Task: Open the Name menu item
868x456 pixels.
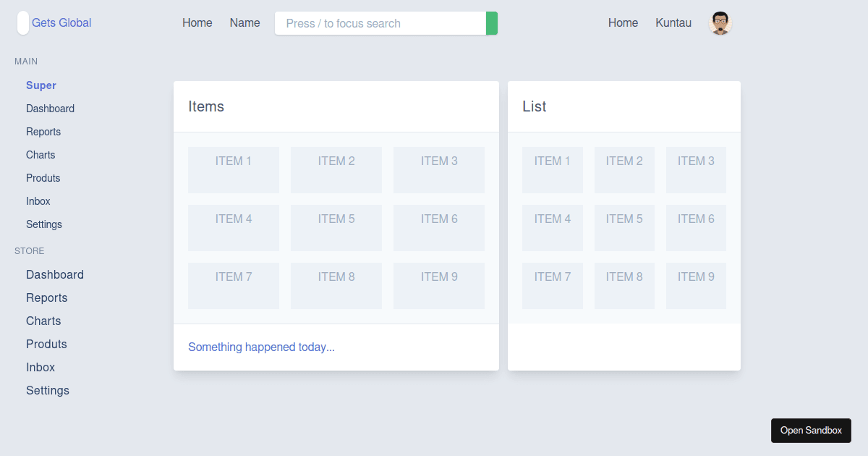Action: coord(244,22)
